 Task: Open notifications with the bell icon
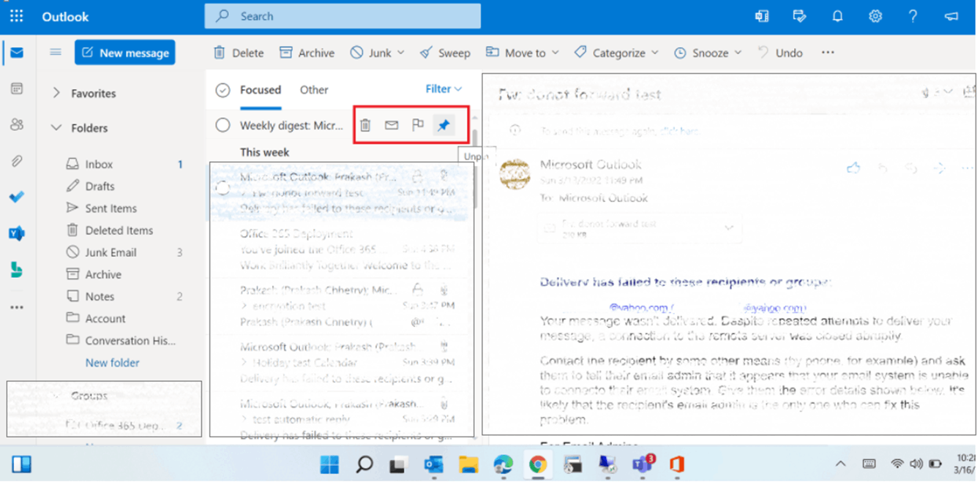click(837, 15)
